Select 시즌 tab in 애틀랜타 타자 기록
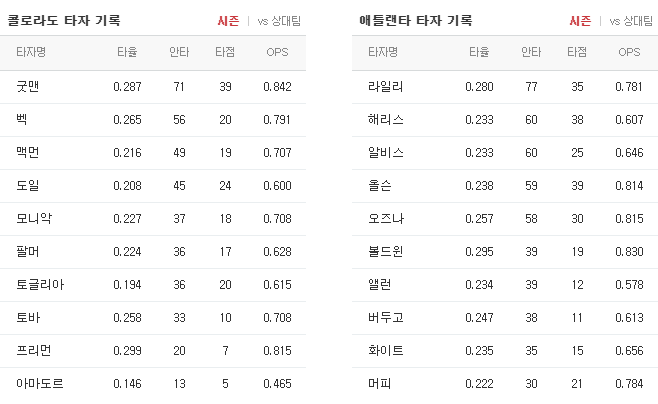This screenshot has height=404, width=658. (580, 21)
